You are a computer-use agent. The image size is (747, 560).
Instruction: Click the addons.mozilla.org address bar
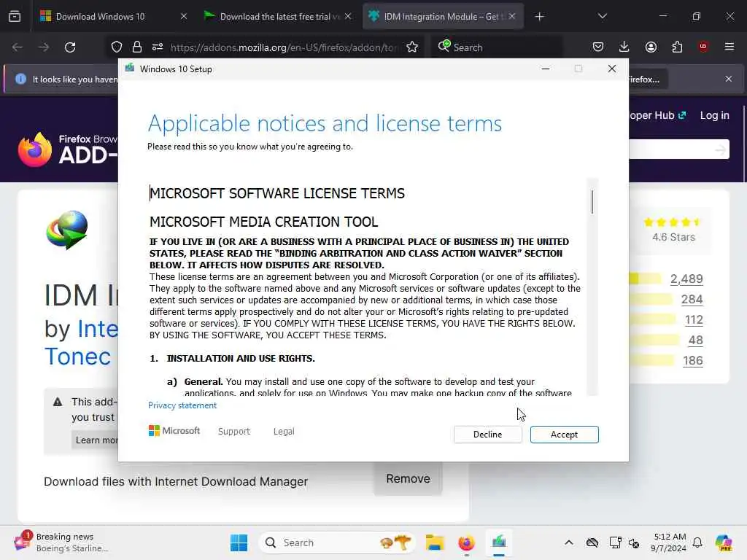(x=284, y=47)
